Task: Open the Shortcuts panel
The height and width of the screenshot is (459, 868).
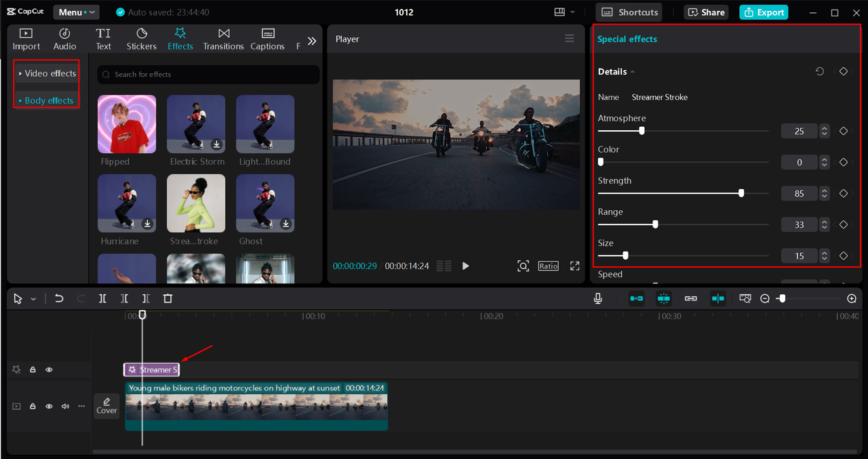Action: point(629,12)
